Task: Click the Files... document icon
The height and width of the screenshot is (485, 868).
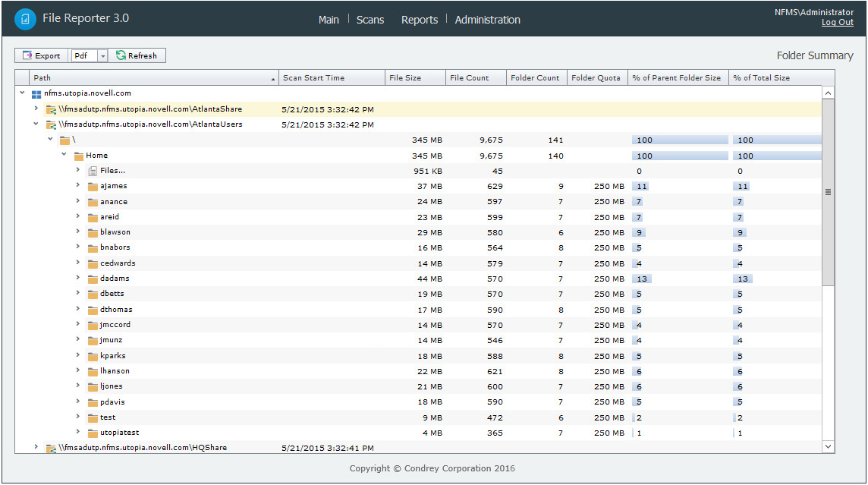Action: [93, 172]
